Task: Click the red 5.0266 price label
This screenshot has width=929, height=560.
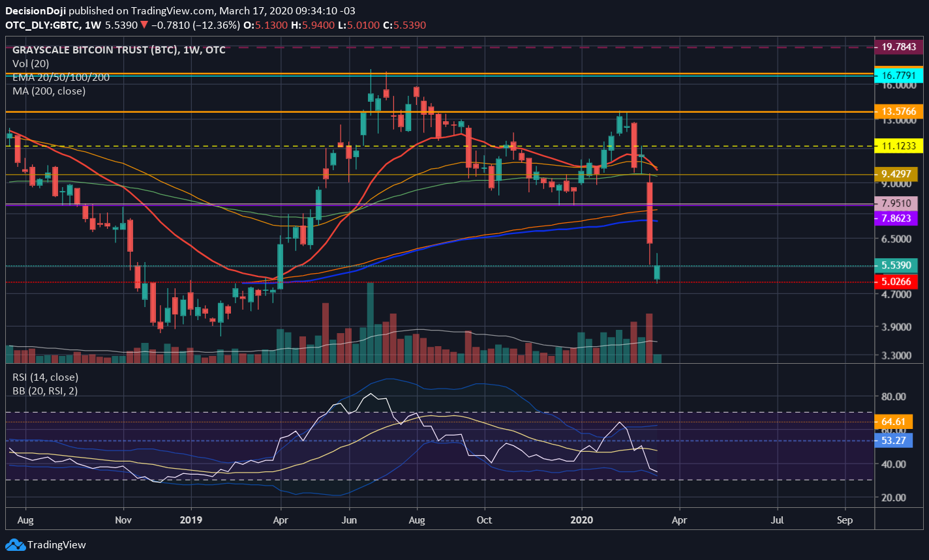Action: pos(896,282)
